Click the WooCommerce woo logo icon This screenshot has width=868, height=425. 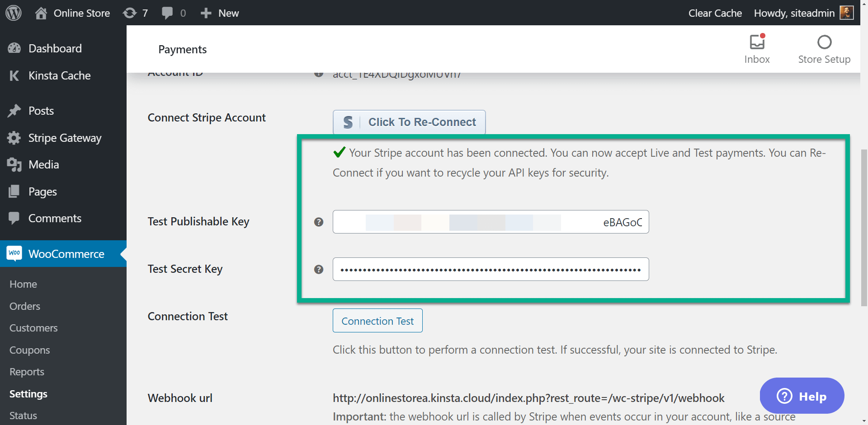tap(14, 253)
